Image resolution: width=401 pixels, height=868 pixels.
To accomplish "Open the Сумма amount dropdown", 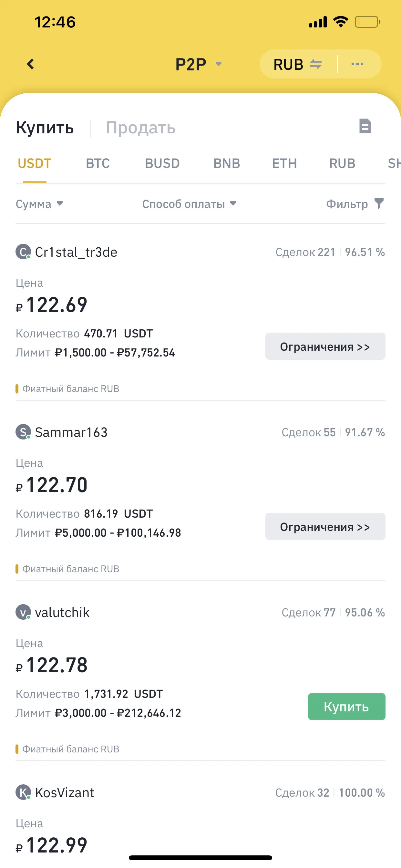I will (x=39, y=204).
